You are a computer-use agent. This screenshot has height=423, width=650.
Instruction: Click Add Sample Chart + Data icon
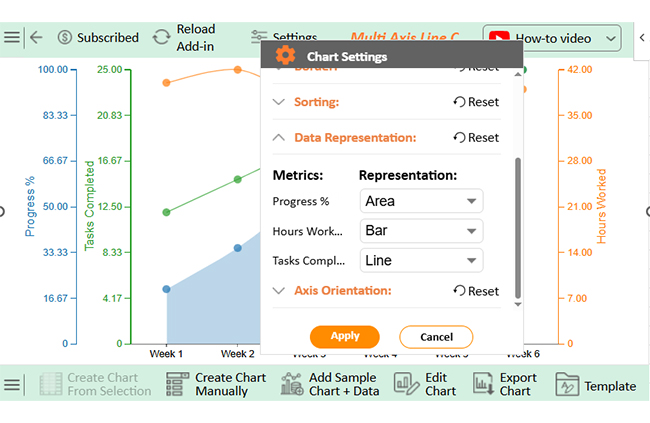point(292,385)
